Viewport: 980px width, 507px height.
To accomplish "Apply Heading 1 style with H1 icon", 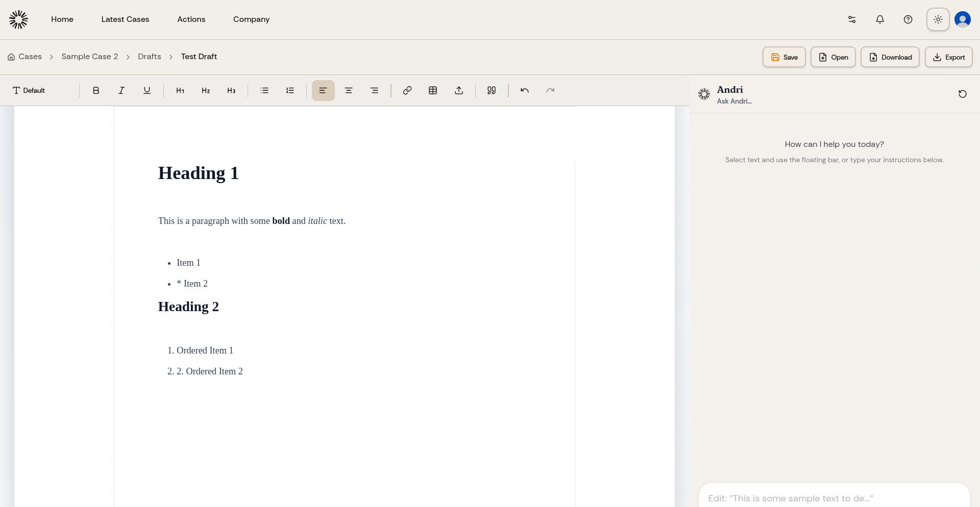I will (180, 91).
